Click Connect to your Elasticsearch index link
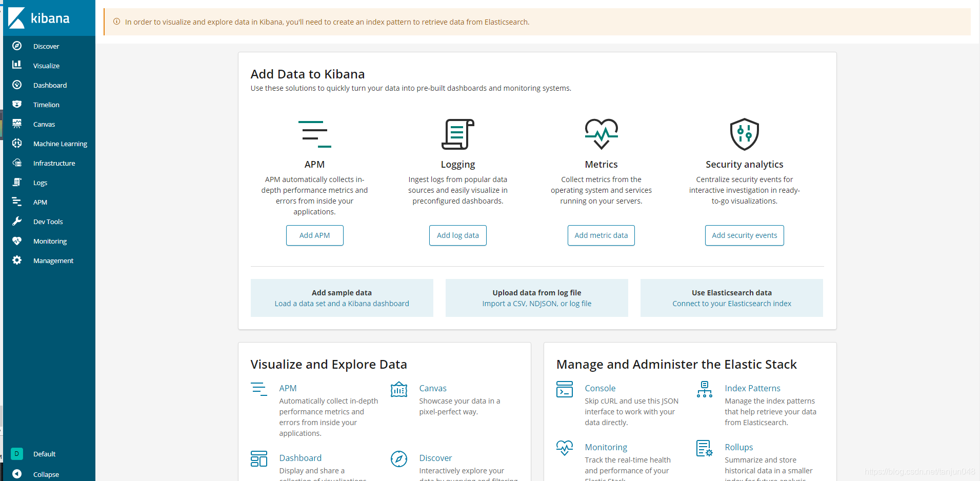The height and width of the screenshot is (481, 980). click(x=732, y=304)
